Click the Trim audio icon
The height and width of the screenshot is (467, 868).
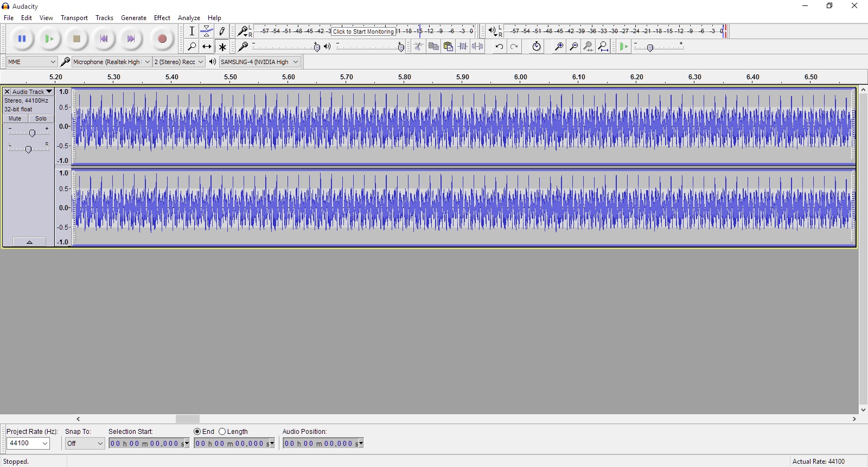463,47
